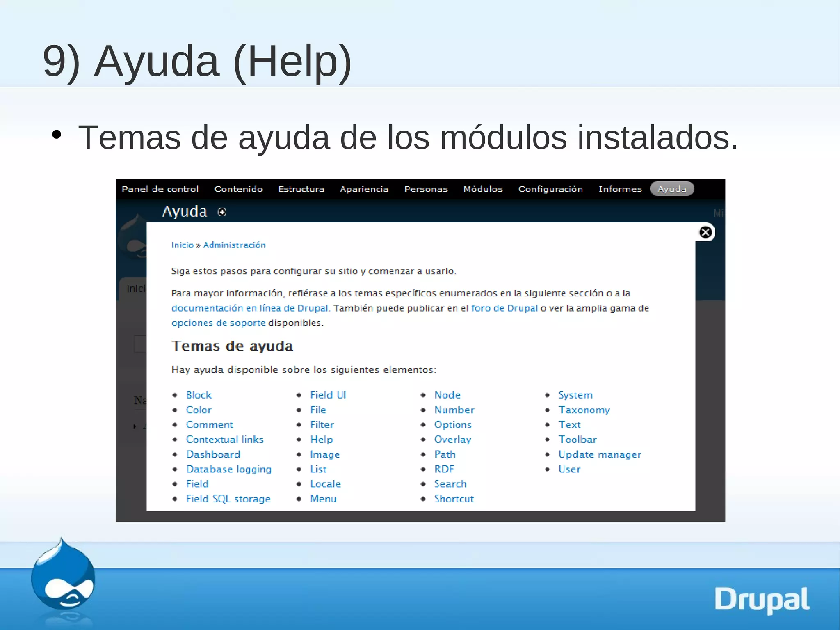This screenshot has height=630, width=840.
Task: Click the shortcut add icon beside Ayuda title
Action: coord(222,212)
